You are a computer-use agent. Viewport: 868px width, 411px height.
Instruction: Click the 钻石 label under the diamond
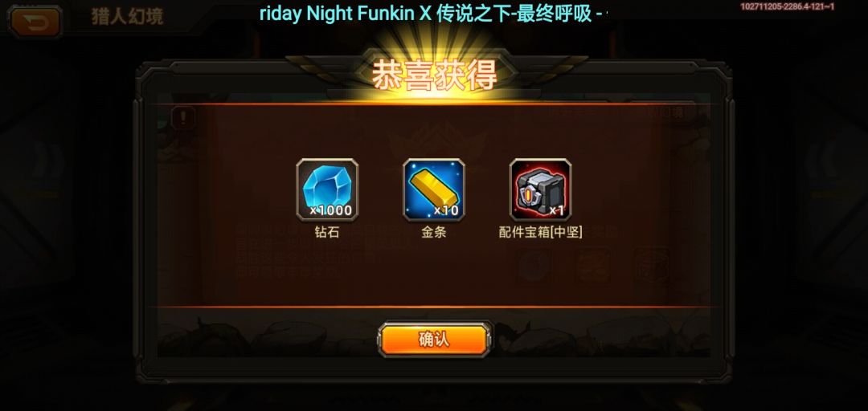tap(326, 232)
